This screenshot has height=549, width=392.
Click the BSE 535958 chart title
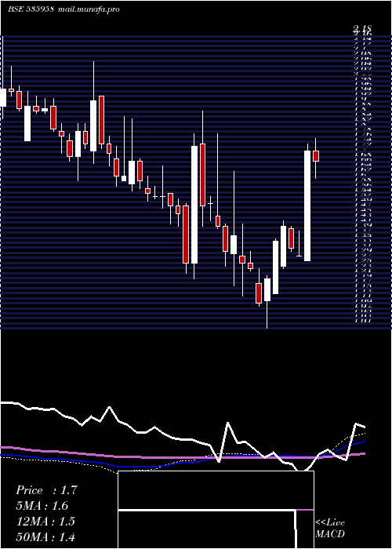tap(31, 9)
